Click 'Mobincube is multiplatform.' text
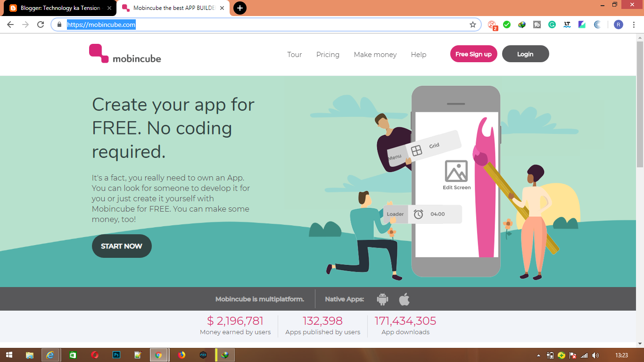This screenshot has width=644, height=362. click(260, 299)
